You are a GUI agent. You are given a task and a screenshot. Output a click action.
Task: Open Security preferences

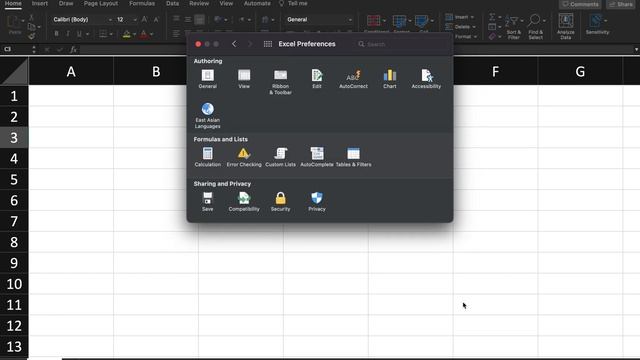click(280, 202)
